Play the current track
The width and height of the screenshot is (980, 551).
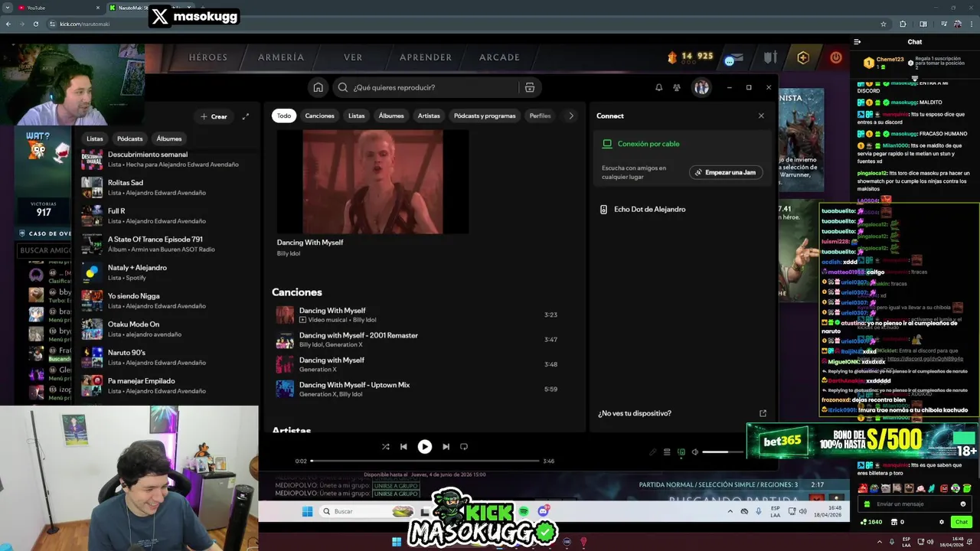pyautogui.click(x=424, y=447)
